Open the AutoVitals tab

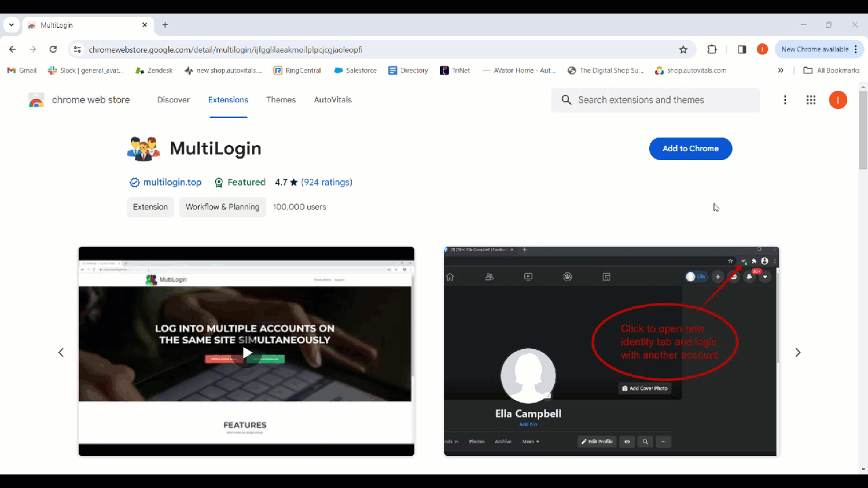pyautogui.click(x=333, y=100)
